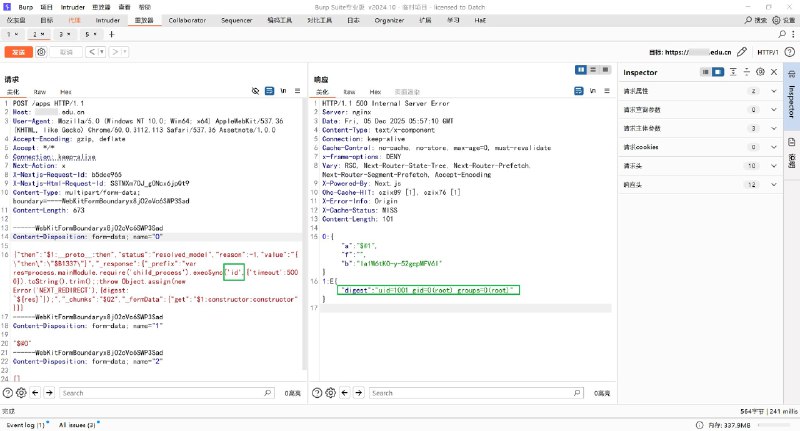Open Repeater send settings gear icon
800x431 pixels.
pos(42,52)
